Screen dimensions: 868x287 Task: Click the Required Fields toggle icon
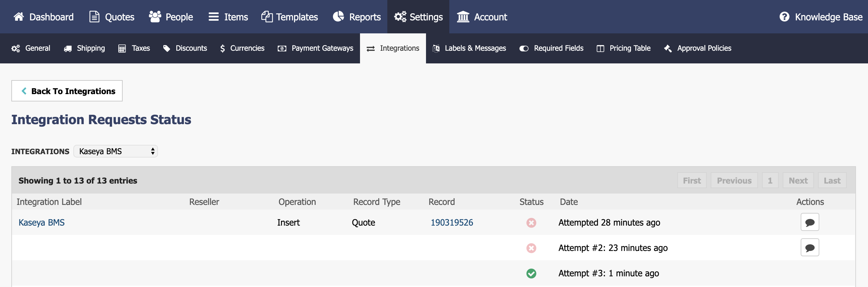[524, 49]
